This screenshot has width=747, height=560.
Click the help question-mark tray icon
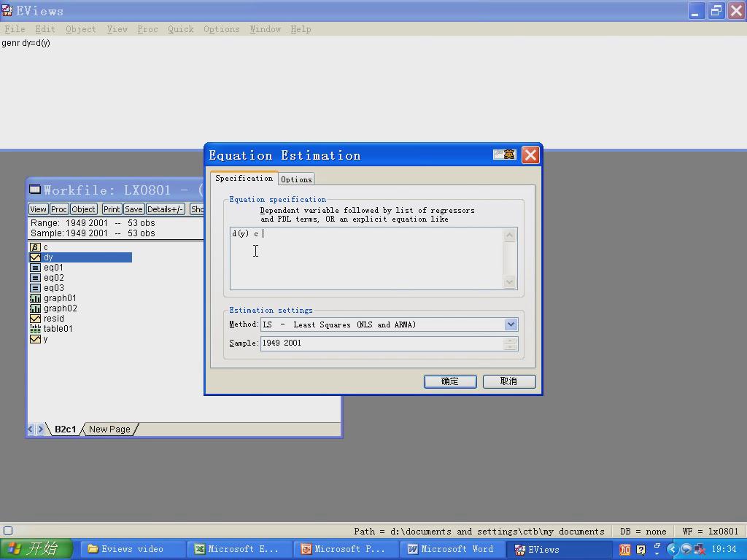coord(640,550)
